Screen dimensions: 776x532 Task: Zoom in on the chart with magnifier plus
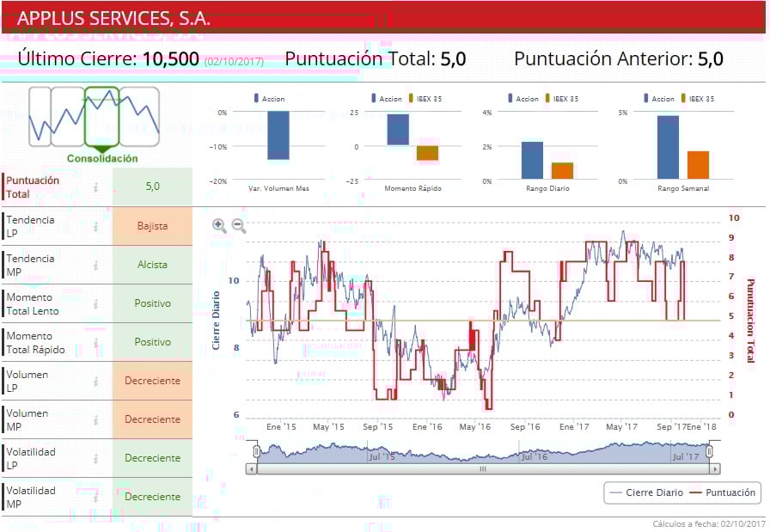point(219,225)
